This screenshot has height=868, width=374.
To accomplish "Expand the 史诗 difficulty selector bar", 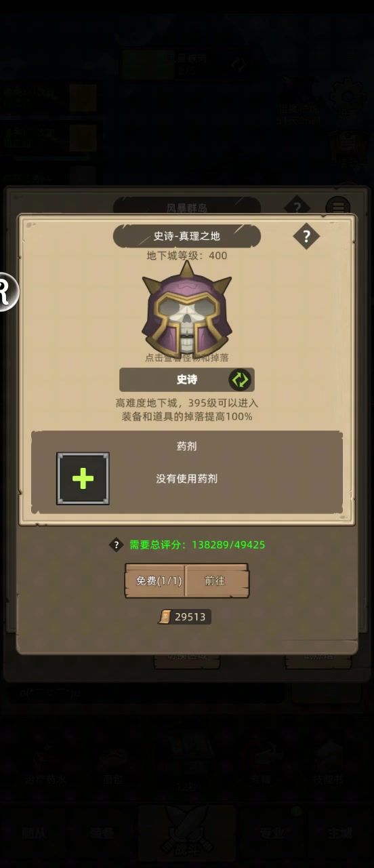I will tap(187, 380).
